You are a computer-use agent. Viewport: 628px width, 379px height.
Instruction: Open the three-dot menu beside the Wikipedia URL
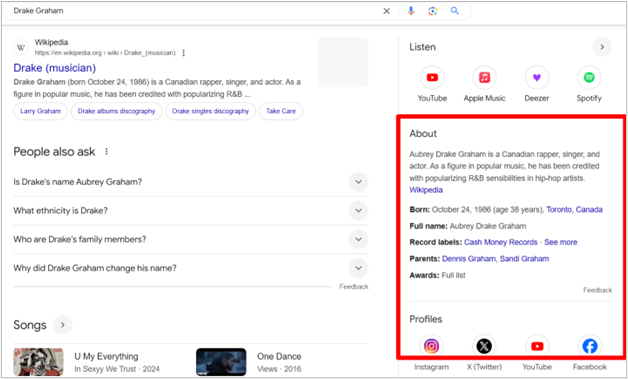point(183,53)
